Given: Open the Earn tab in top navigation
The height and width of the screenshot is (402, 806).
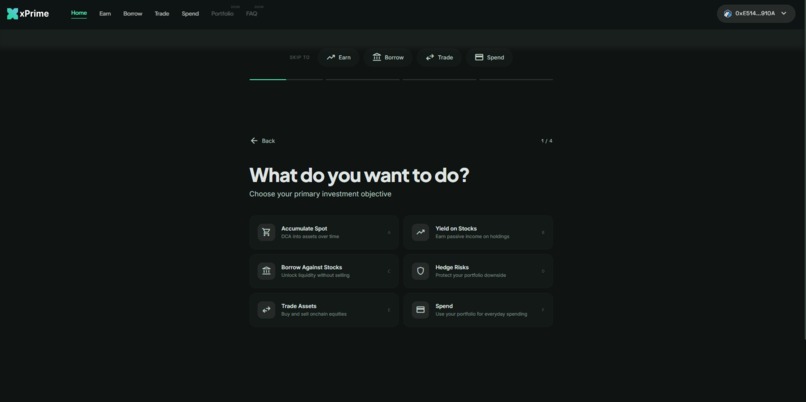Looking at the screenshot, I should point(105,14).
